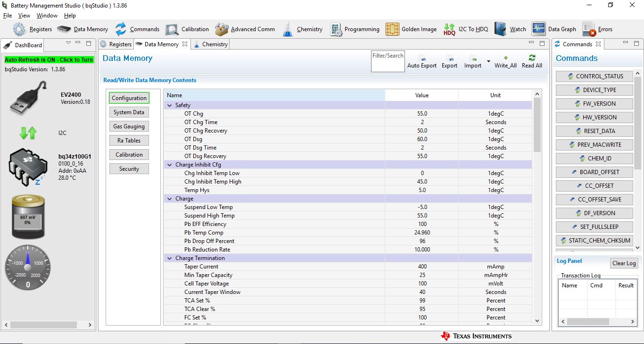Switch to the Chemistry tab

pyautogui.click(x=210, y=44)
